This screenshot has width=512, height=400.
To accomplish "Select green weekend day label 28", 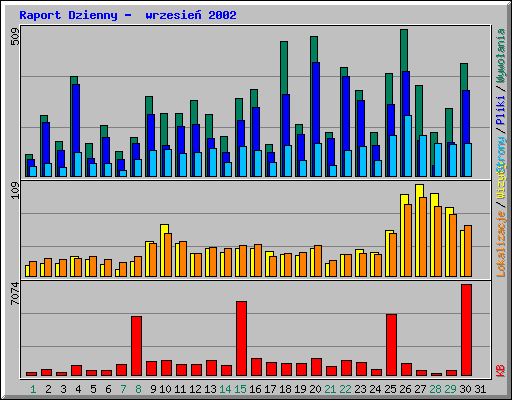I will (x=435, y=389).
